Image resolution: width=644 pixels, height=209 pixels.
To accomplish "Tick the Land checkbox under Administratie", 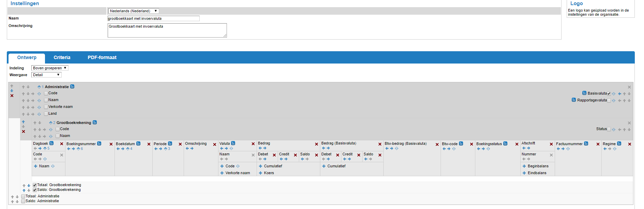I will (46, 114).
